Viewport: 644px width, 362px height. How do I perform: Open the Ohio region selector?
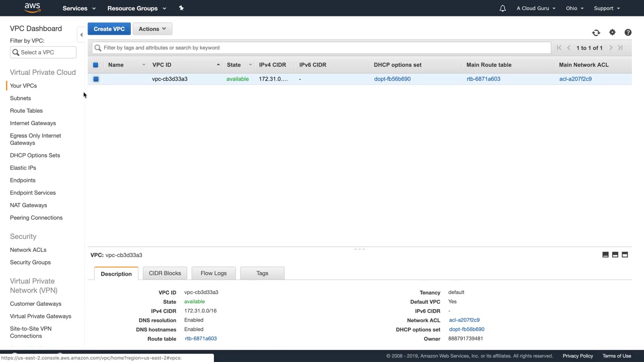(575, 8)
